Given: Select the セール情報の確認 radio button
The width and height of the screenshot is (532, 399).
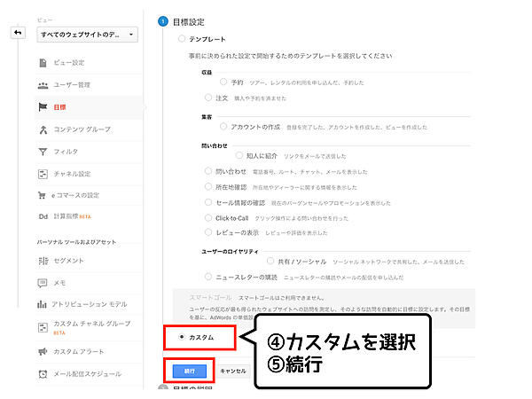Looking at the screenshot, I should [208, 202].
